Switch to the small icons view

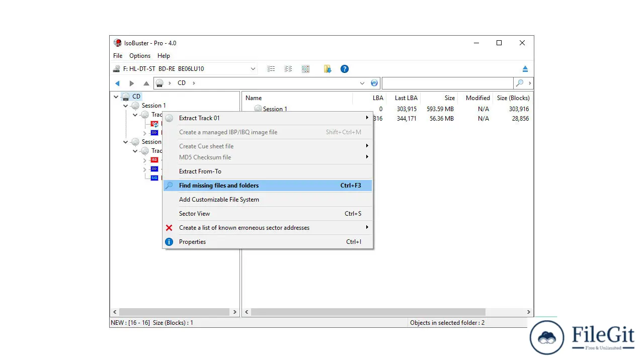288,69
